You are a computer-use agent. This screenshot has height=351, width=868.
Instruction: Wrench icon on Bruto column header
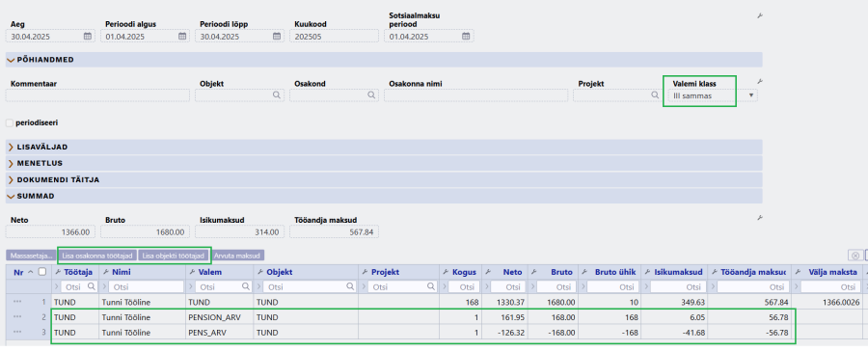click(534, 272)
